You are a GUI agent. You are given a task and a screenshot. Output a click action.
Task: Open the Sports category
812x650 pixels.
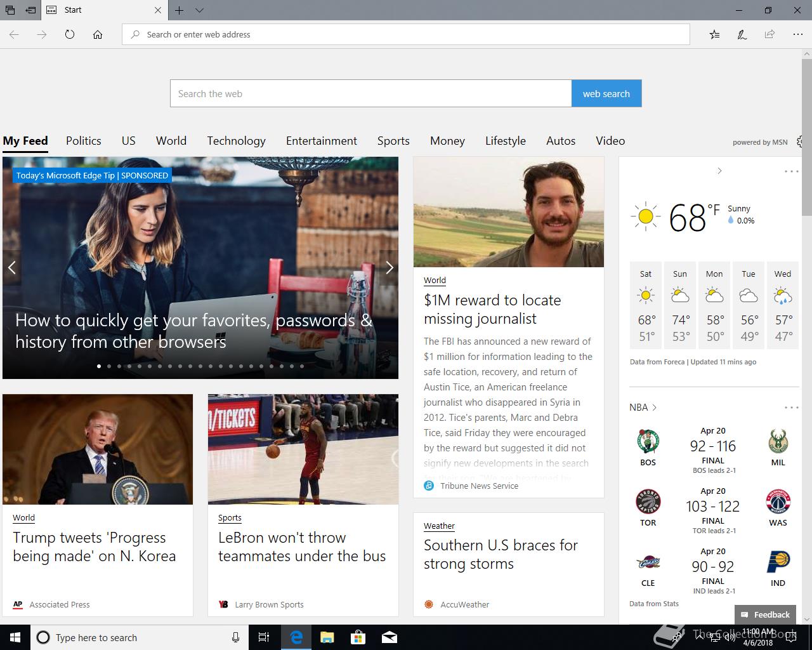(x=393, y=141)
